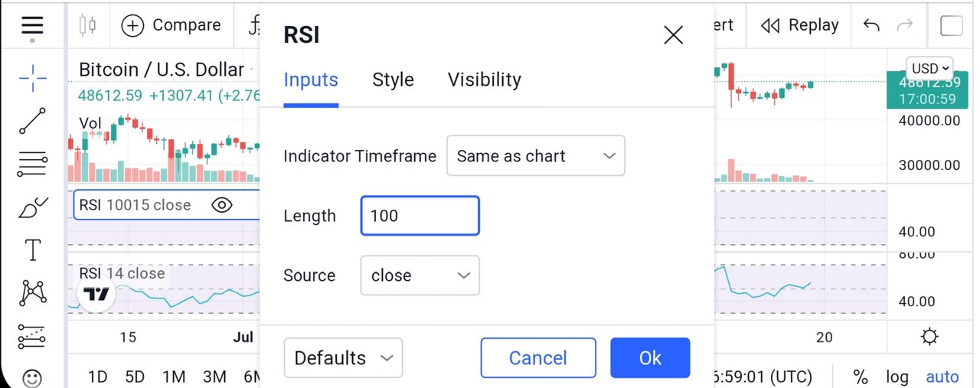The height and width of the screenshot is (388, 980).
Task: Open the Source close dropdown
Action: pyautogui.click(x=420, y=276)
